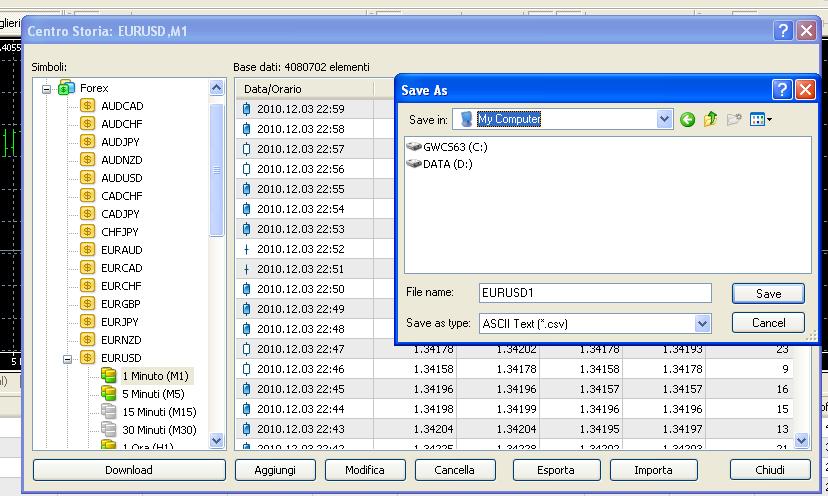Select the CHFJPY symbol
Screen dimensions: 828x496
tap(120, 231)
